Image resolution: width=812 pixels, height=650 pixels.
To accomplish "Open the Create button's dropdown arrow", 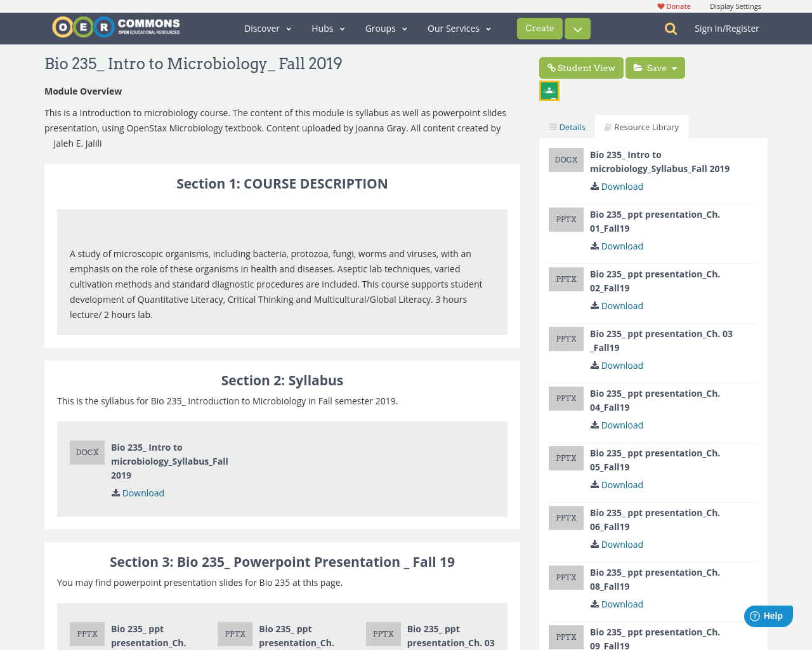I will click(x=577, y=28).
